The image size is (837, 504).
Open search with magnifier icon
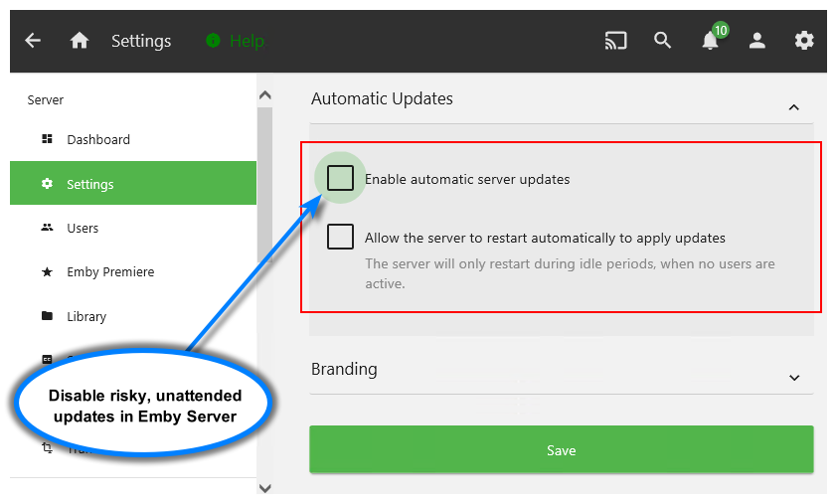[663, 41]
